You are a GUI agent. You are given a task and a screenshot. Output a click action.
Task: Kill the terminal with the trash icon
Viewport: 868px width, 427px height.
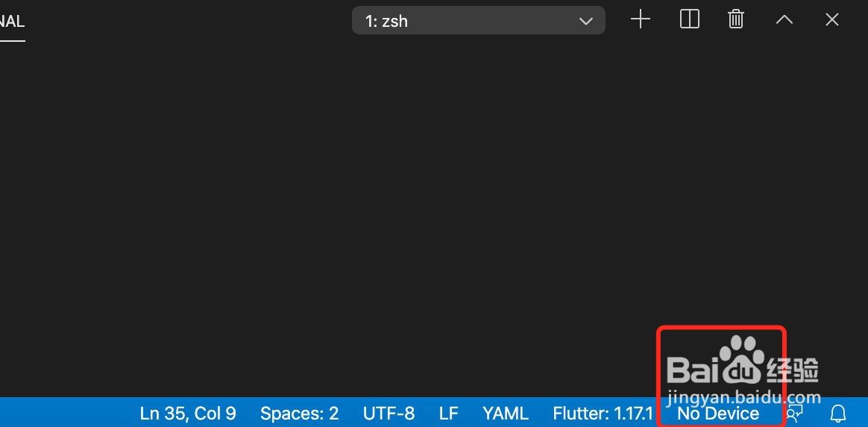tap(736, 20)
